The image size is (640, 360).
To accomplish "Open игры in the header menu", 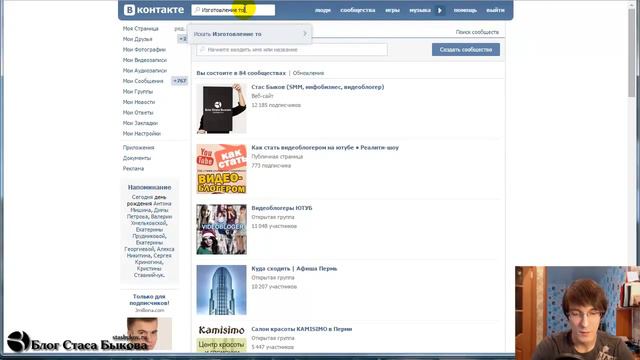I will click(x=392, y=10).
